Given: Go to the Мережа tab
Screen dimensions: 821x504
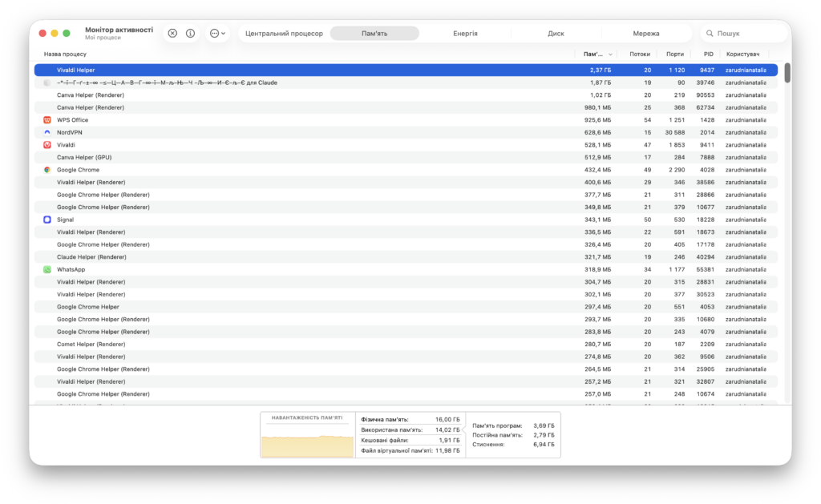Looking at the screenshot, I should coord(645,34).
